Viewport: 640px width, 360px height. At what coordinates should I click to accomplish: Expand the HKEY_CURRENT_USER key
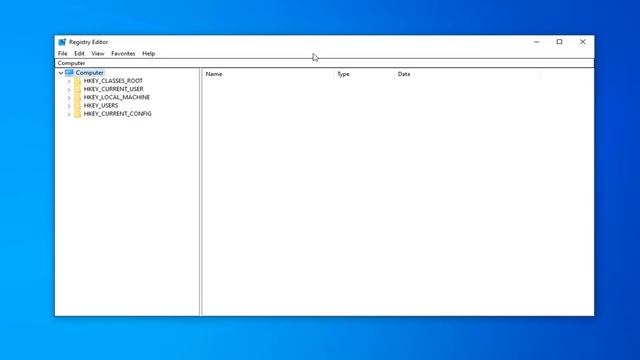69,89
